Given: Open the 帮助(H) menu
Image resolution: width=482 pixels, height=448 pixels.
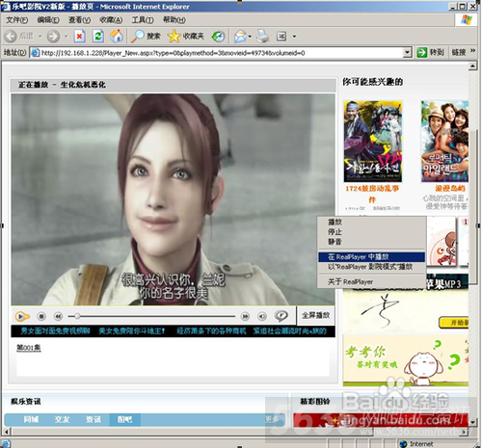Looking at the screenshot, I should (x=174, y=20).
